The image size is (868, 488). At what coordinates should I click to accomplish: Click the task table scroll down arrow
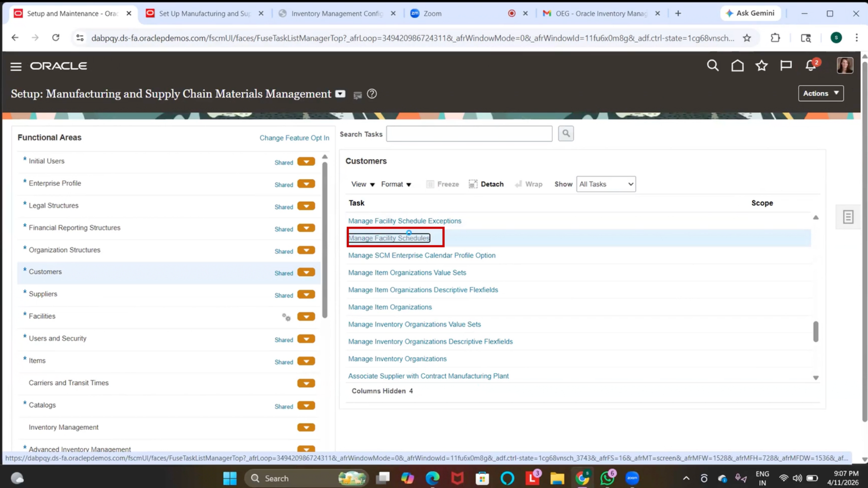[816, 378]
